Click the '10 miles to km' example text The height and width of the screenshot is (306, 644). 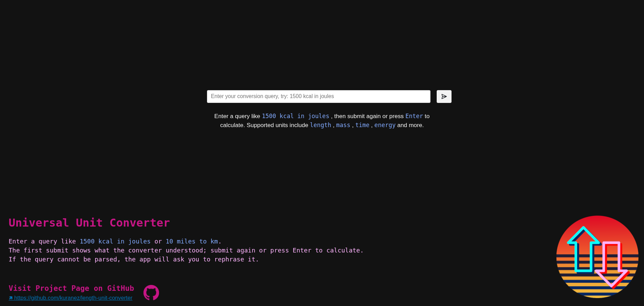(192, 241)
